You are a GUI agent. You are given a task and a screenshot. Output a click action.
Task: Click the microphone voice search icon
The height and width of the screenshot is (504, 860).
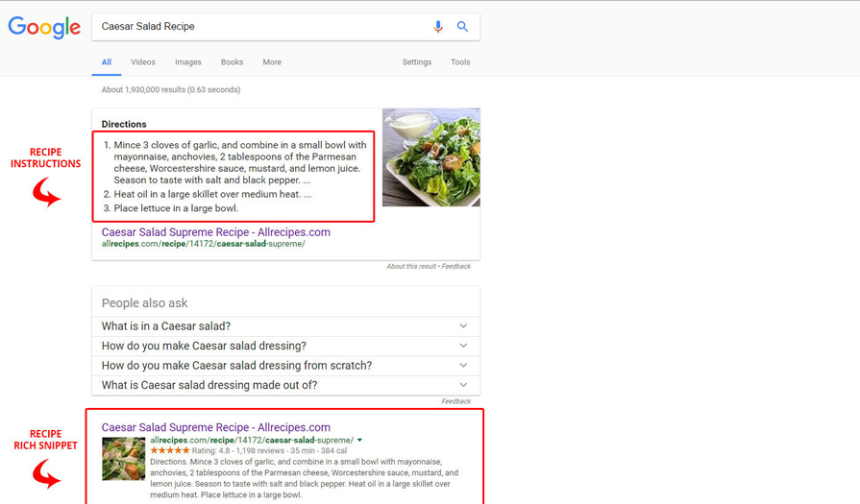pyautogui.click(x=438, y=27)
